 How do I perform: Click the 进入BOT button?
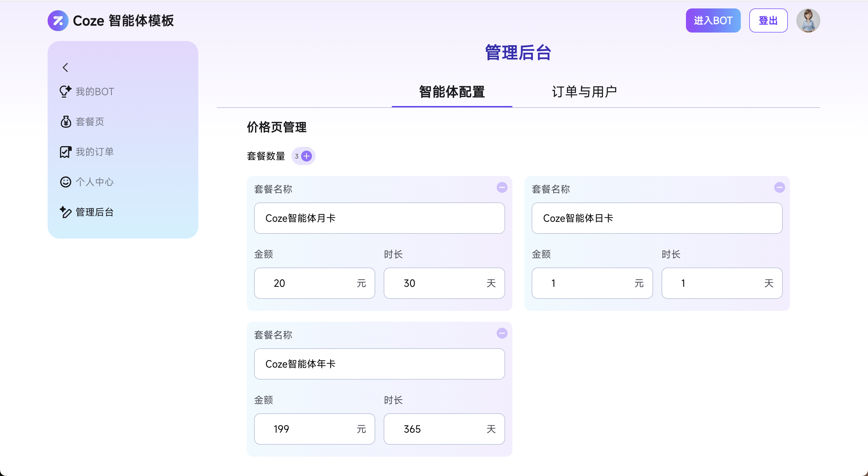point(713,20)
